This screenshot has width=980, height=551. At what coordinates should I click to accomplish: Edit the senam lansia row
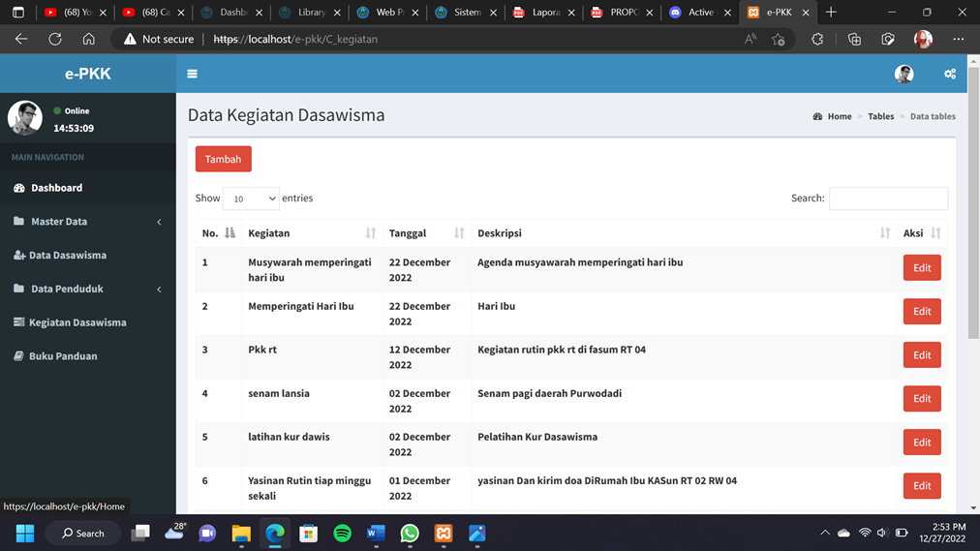[921, 399]
